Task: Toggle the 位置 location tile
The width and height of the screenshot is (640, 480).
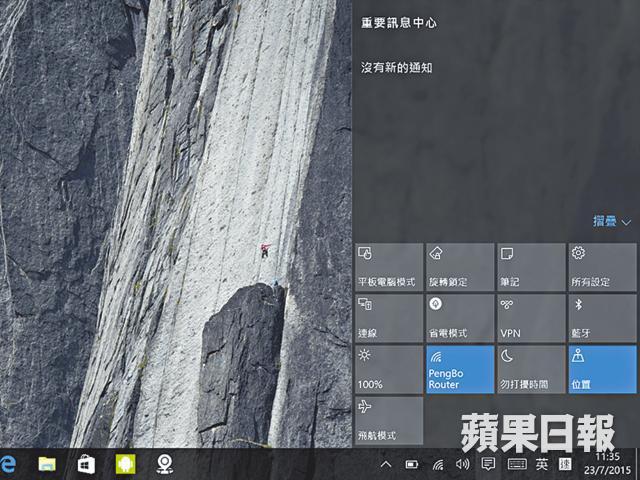Action: (x=602, y=369)
